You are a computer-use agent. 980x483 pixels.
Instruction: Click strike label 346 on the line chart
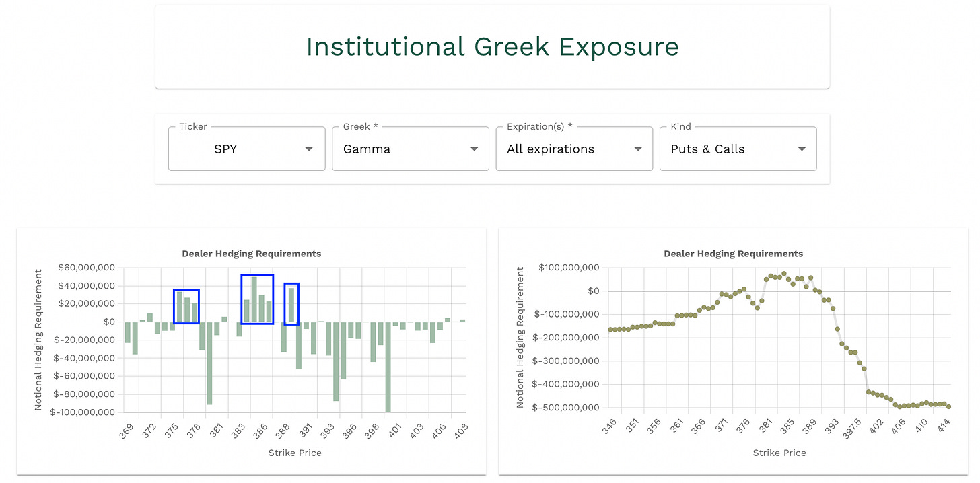tap(608, 425)
